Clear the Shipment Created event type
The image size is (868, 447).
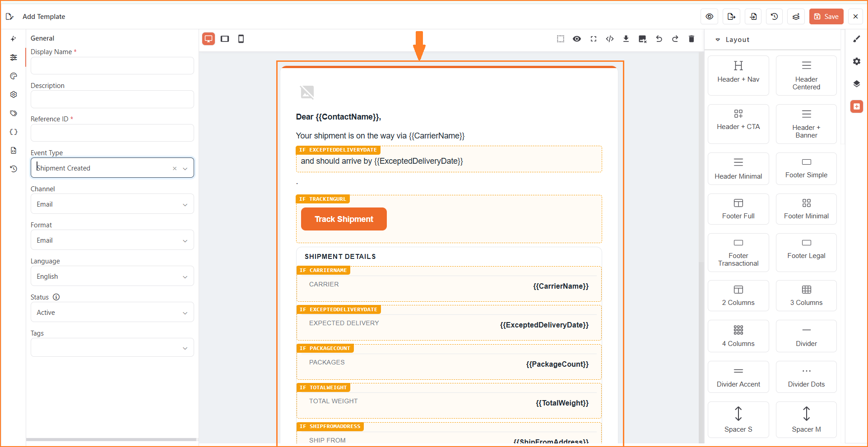(x=175, y=168)
